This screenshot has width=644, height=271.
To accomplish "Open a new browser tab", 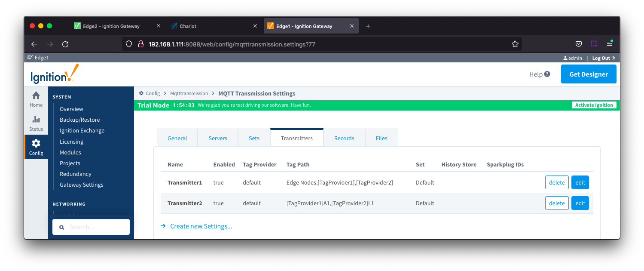I will (368, 26).
